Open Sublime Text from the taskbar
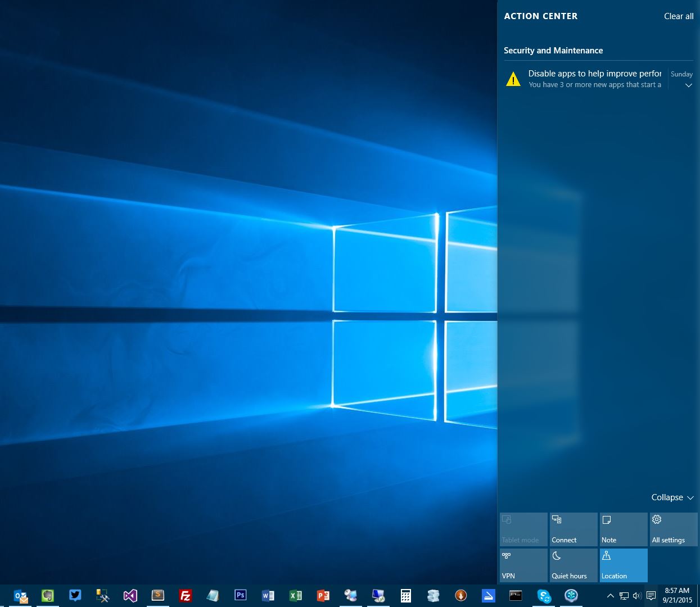The height and width of the screenshot is (607, 700). 158,596
